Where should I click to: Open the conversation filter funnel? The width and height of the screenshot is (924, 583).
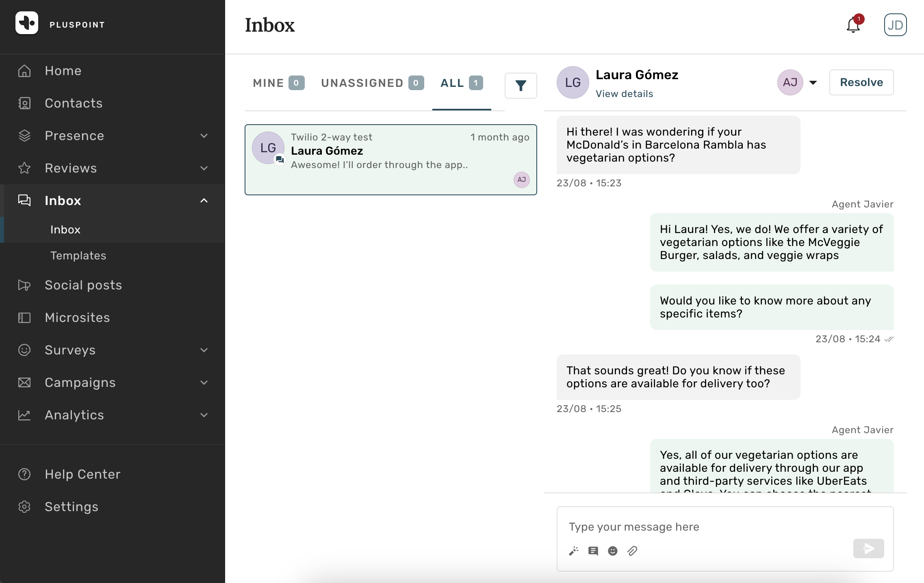pos(521,85)
